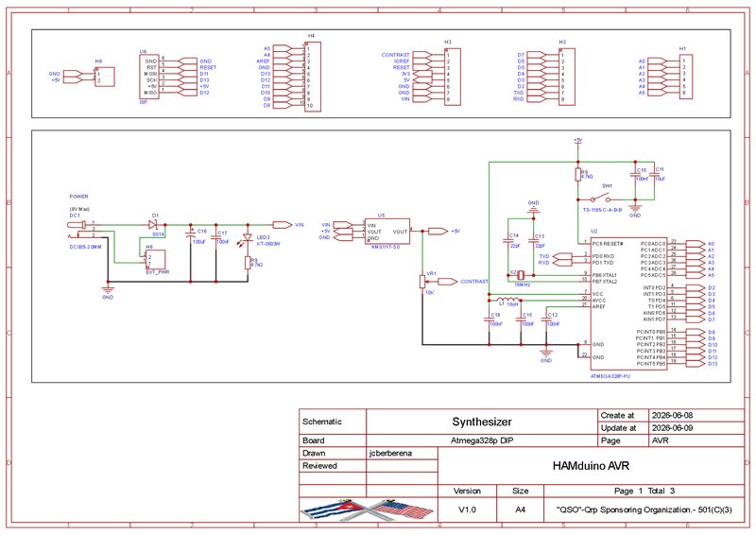Click the H1 six-pin header symbol
The height and width of the screenshot is (535, 756).
[x=686, y=77]
